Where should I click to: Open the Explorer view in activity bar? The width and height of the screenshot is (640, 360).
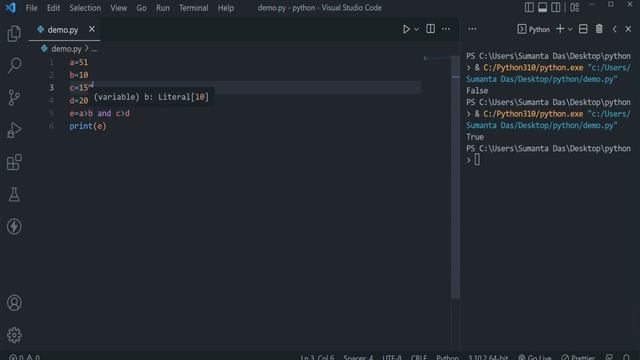tap(14, 33)
